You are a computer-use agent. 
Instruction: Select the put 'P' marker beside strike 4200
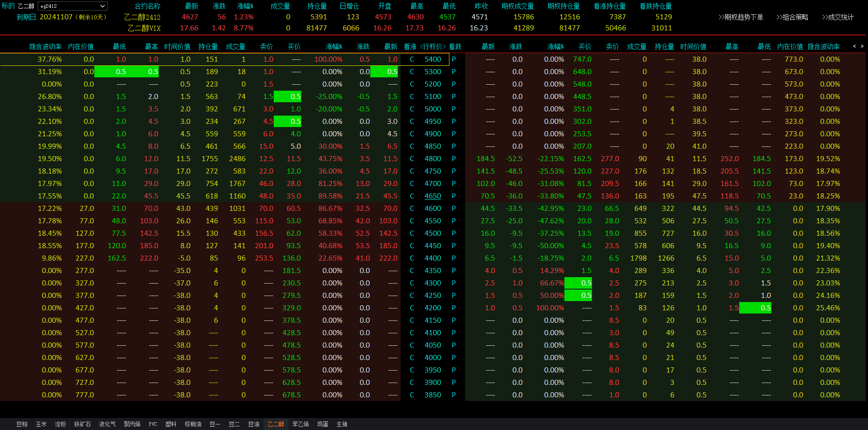pyautogui.click(x=454, y=308)
